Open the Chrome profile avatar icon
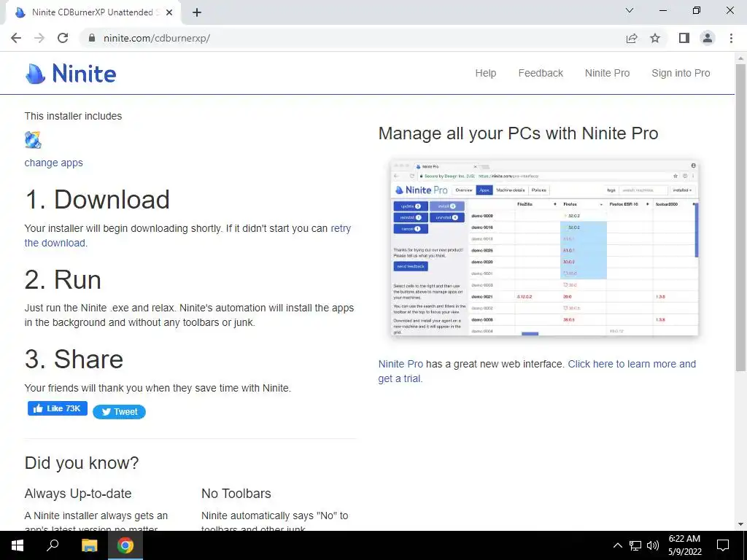Image resolution: width=747 pixels, height=560 pixels. click(708, 38)
